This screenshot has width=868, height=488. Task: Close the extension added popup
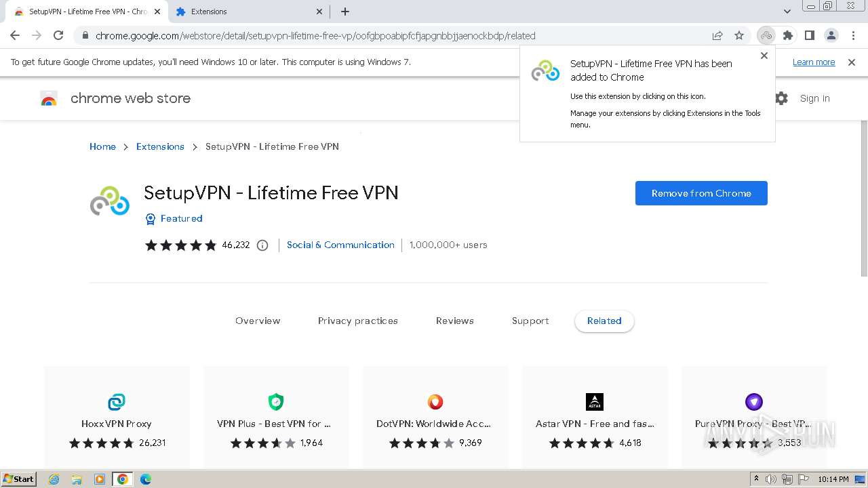(x=764, y=56)
